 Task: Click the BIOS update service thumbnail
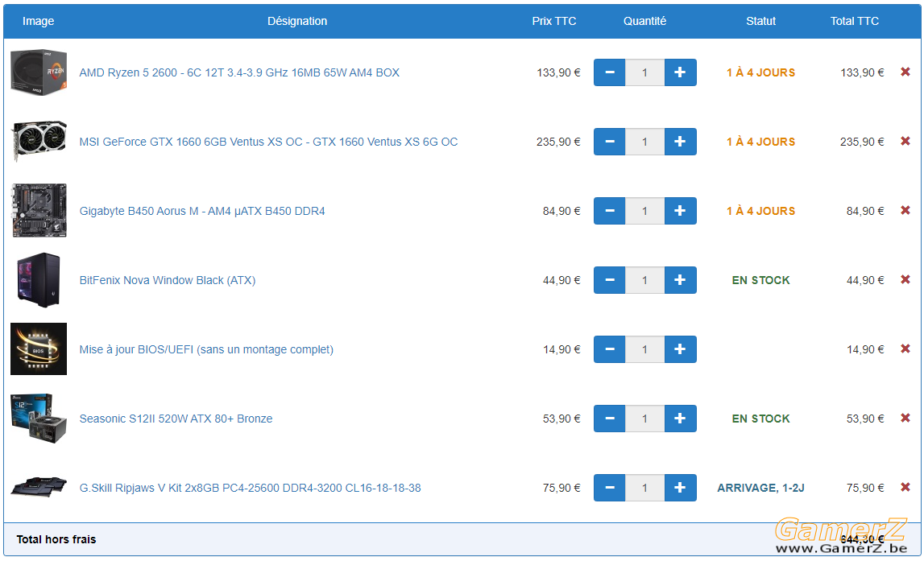tap(39, 349)
